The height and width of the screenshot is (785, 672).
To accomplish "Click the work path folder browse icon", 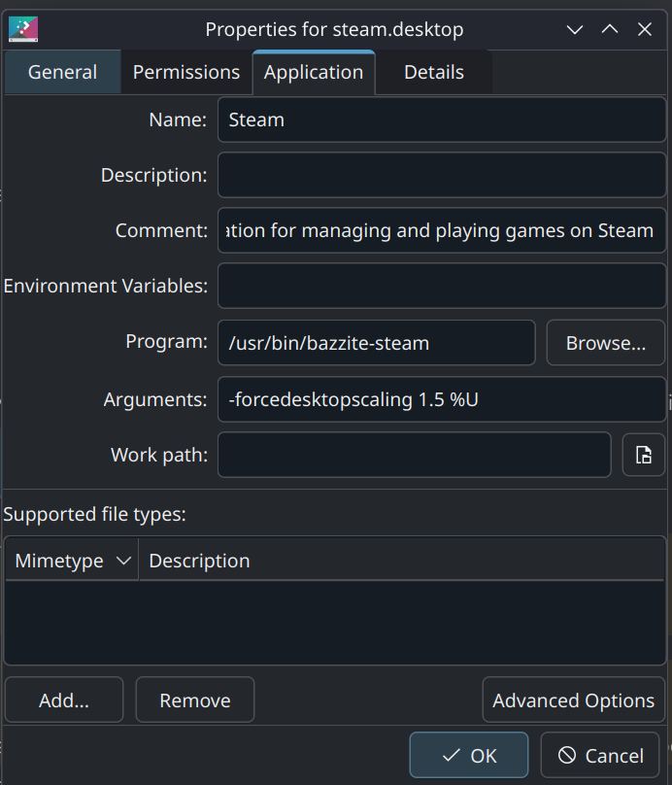I will pos(644,455).
